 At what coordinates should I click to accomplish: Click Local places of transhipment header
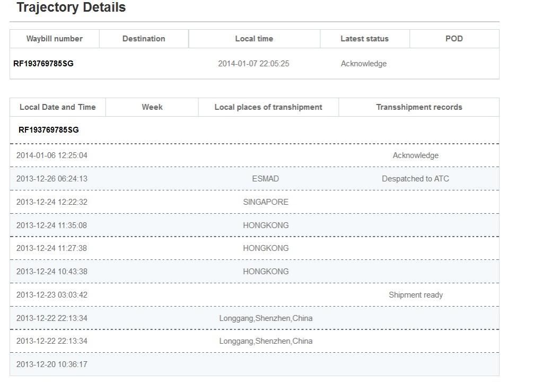click(268, 107)
